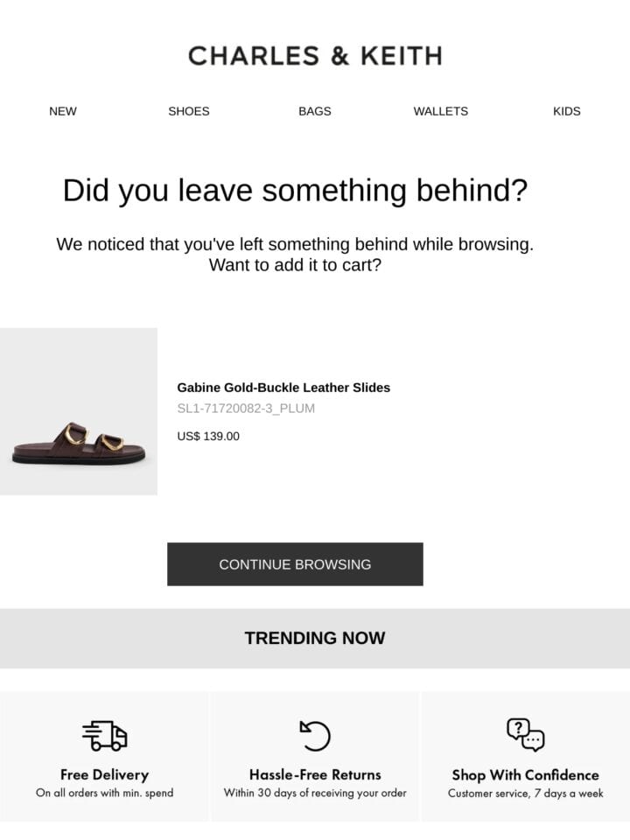
Task: Click the CONTINUE BROWSING button
Action: coord(295,564)
